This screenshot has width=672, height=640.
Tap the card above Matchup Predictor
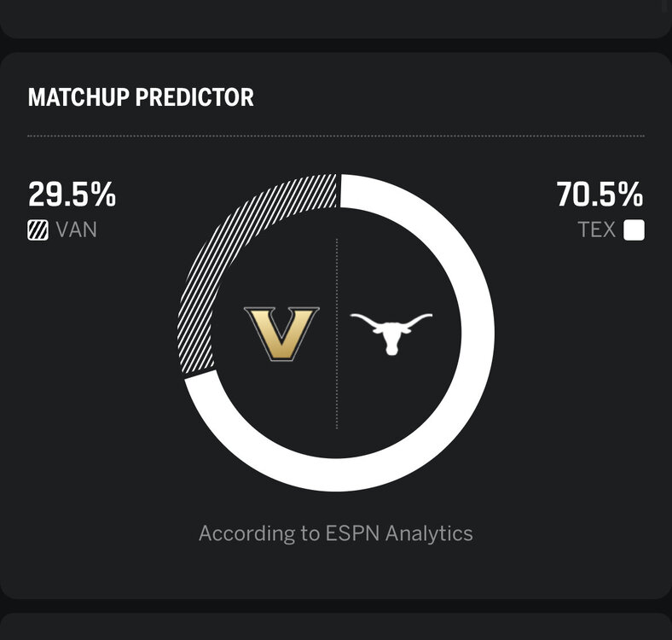point(336,19)
